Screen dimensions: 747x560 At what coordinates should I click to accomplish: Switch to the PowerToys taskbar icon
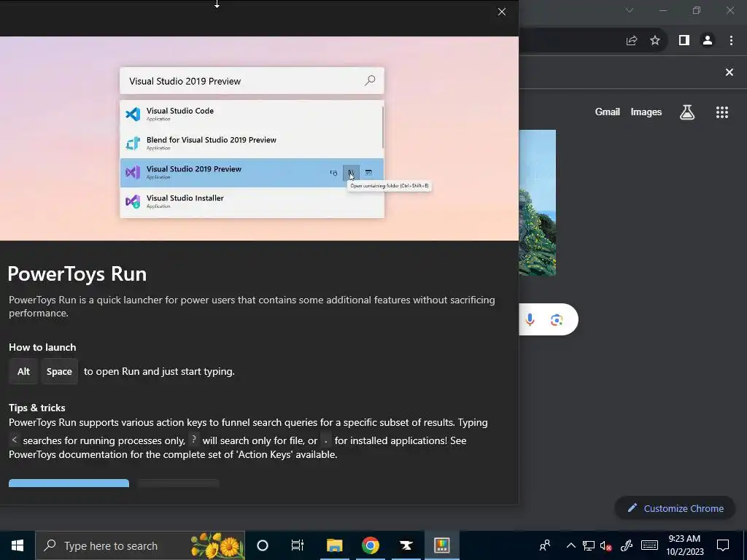click(441, 545)
